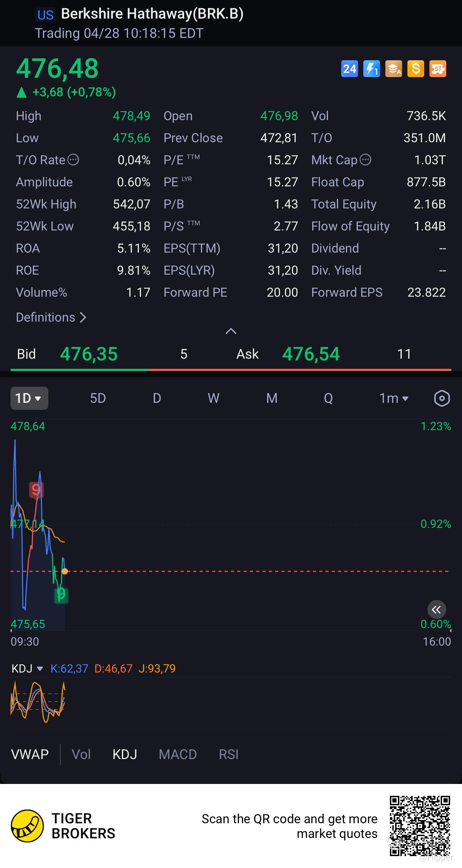Tap the 52Wk High value 542,07
Screen dimensions: 462x868
tap(132, 204)
